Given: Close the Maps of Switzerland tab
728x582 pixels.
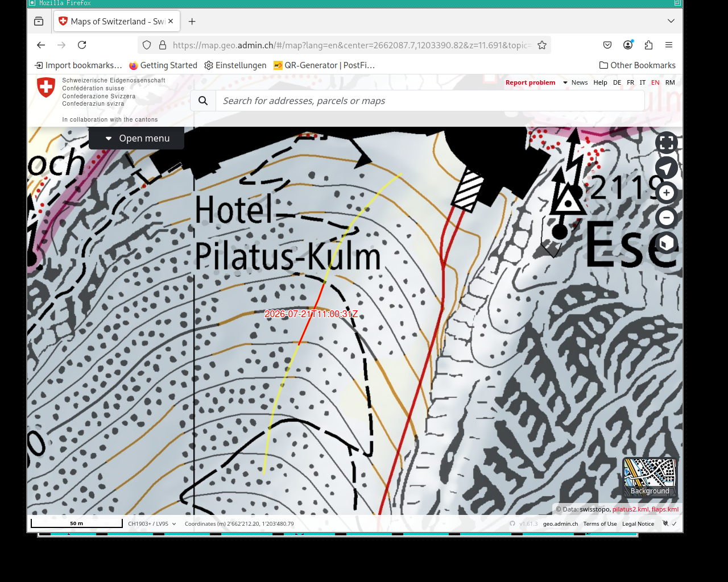Looking at the screenshot, I should 171,22.
